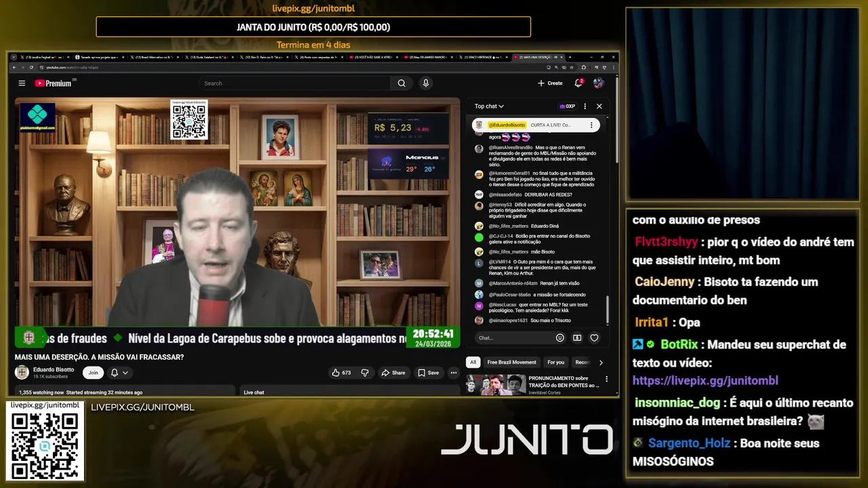Open the pinned message options menu
Screen dimensions: 868x488
click(x=591, y=125)
